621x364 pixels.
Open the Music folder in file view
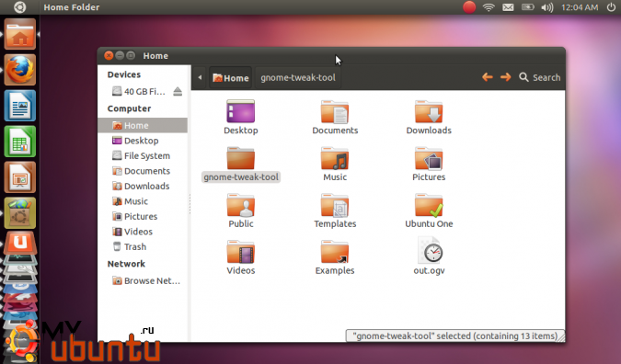point(335,158)
